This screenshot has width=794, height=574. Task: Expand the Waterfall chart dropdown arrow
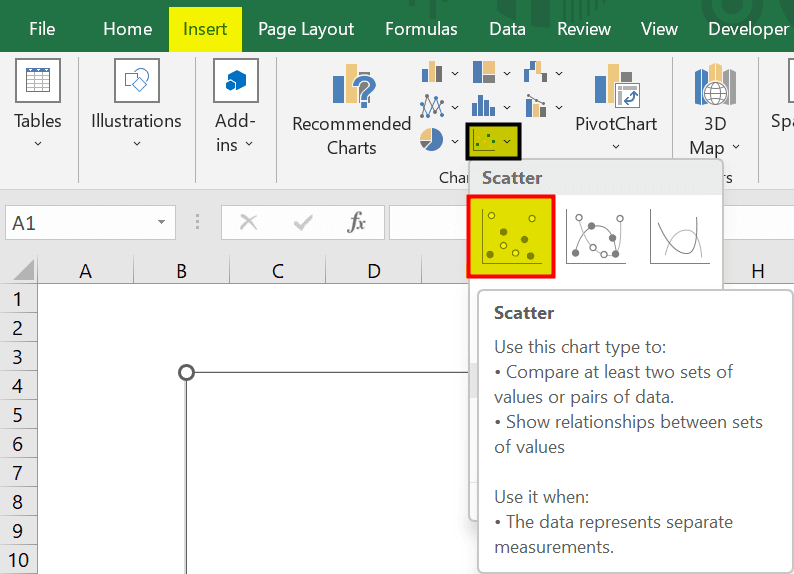point(559,73)
